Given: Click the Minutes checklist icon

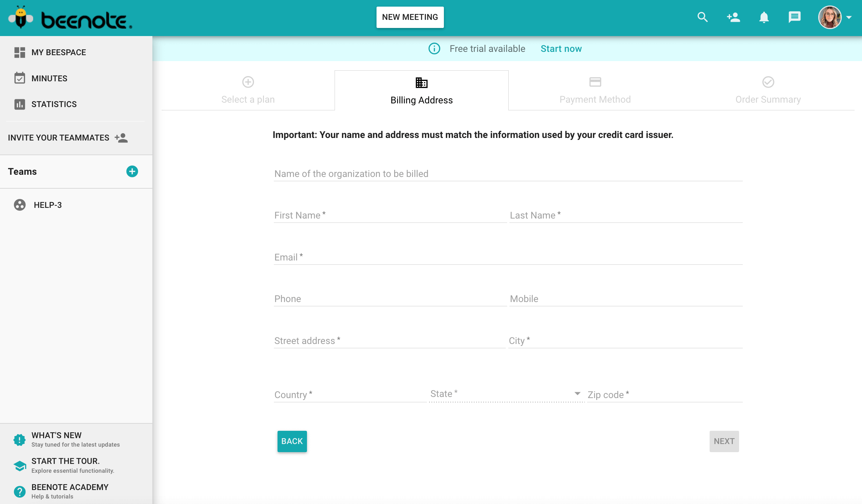Looking at the screenshot, I should pos(20,78).
